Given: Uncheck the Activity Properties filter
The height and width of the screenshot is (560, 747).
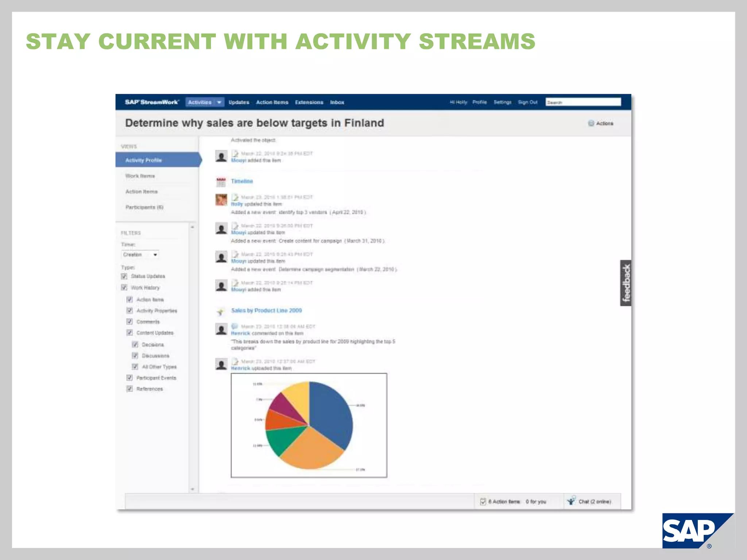Looking at the screenshot, I should tap(129, 311).
